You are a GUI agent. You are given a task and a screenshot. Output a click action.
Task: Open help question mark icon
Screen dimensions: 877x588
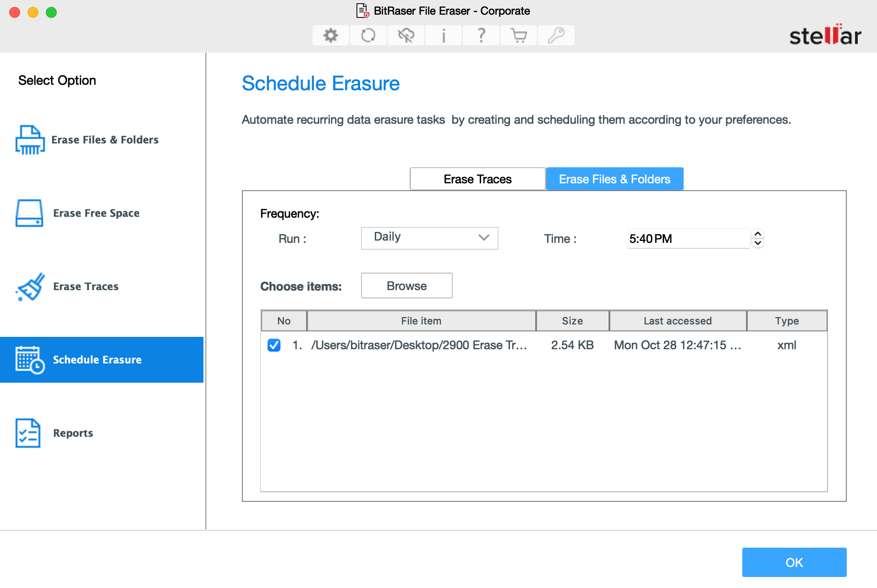(481, 35)
